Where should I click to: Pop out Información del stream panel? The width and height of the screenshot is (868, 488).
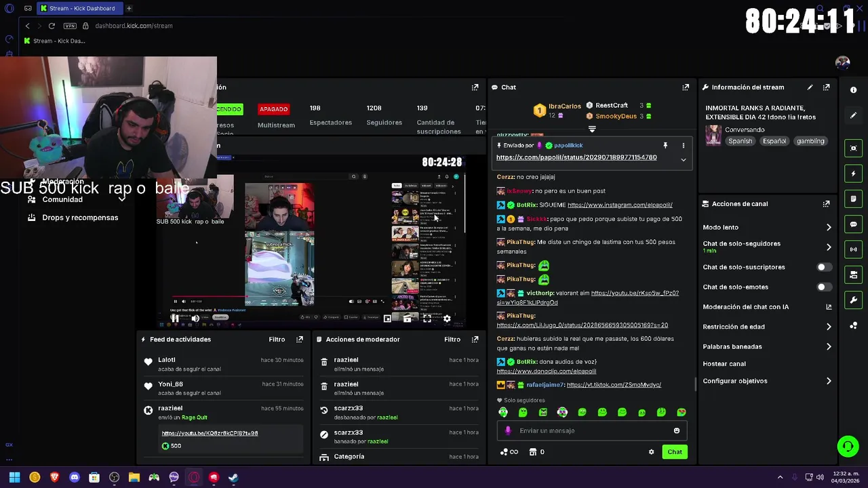click(x=826, y=87)
